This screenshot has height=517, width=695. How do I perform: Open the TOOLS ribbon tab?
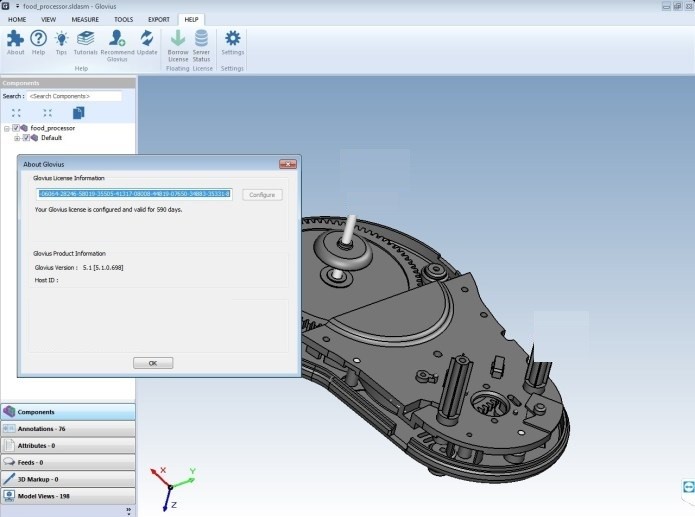(123, 20)
